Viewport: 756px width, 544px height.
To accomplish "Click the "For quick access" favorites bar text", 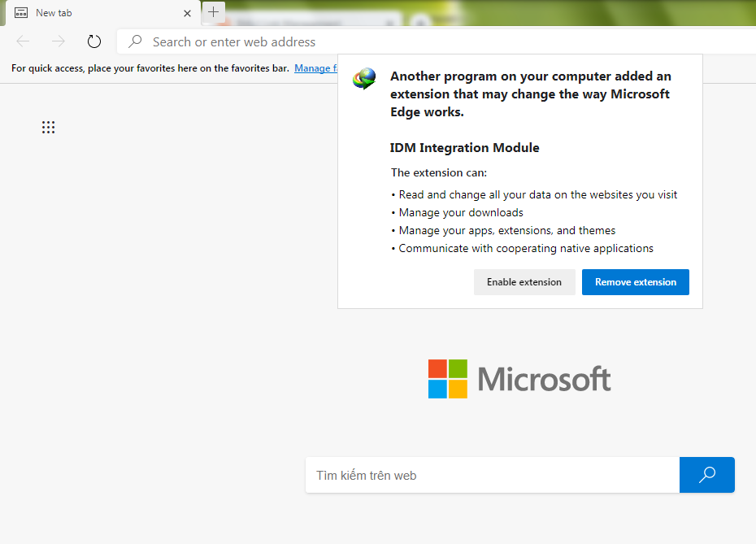I will point(150,68).
